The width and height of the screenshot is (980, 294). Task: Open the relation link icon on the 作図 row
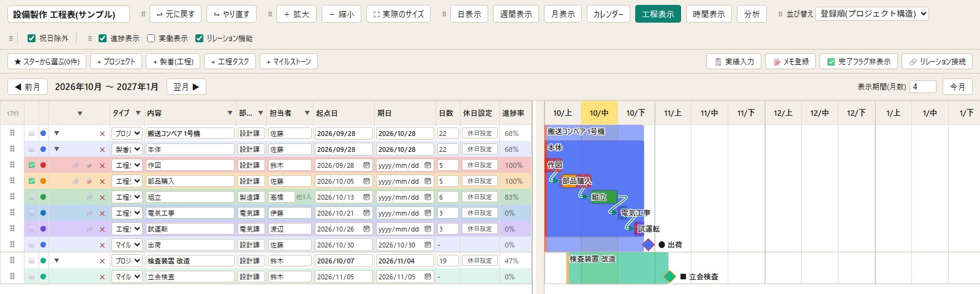coord(76,165)
